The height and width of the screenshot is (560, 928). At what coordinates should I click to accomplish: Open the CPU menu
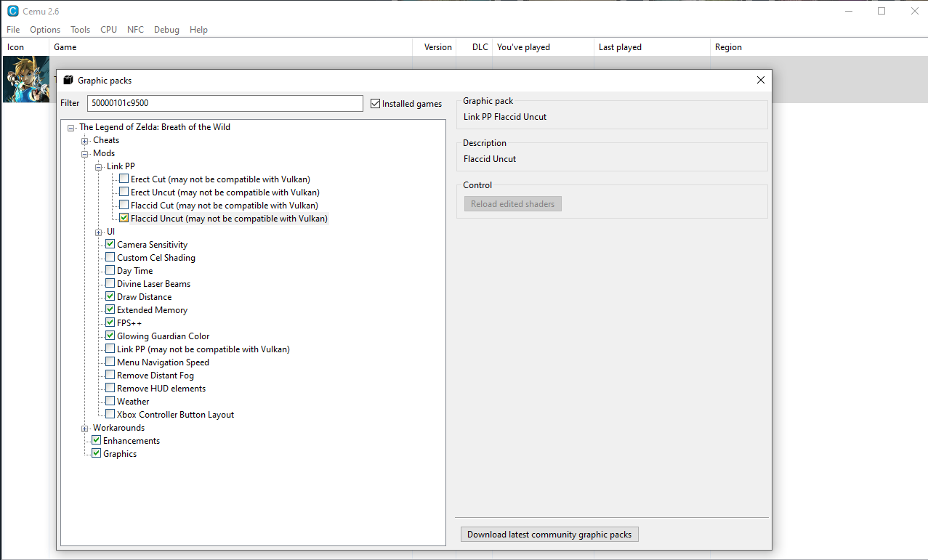coord(109,30)
